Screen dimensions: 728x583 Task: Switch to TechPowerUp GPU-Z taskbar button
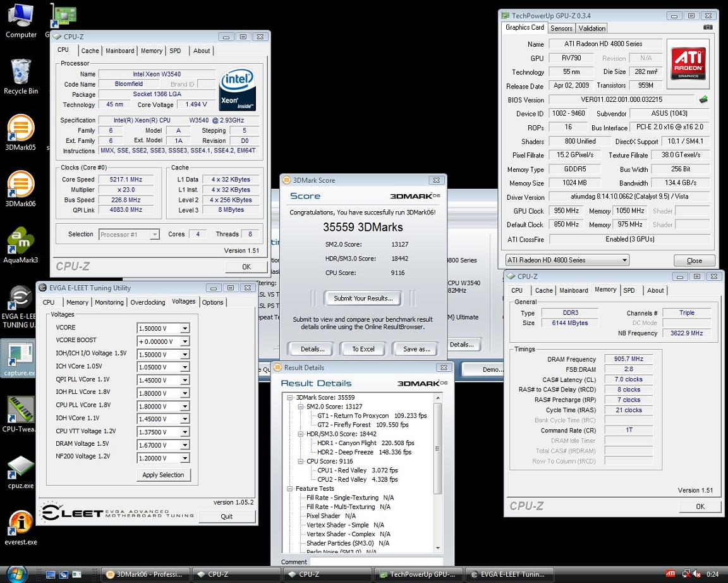coord(419,575)
